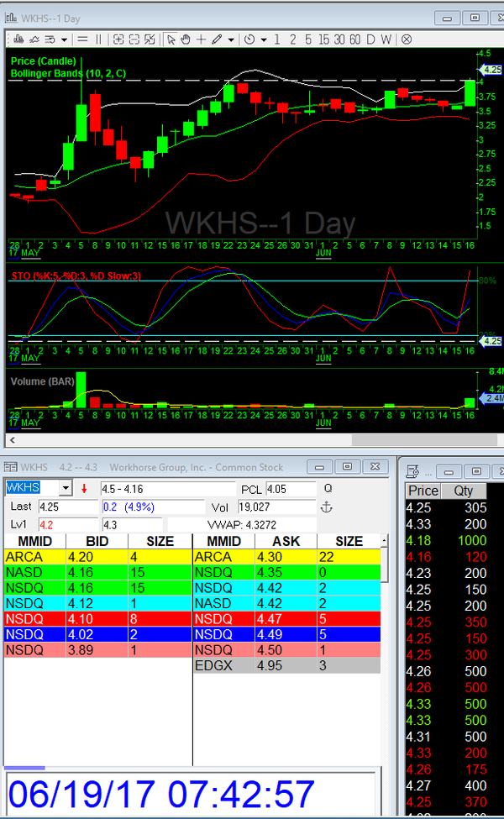Select the ARCA 4.30 ask row
504x819 pixels.
[286, 556]
